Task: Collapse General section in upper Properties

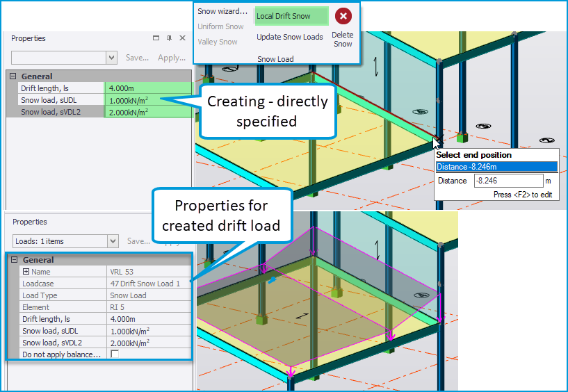Action: (13, 76)
